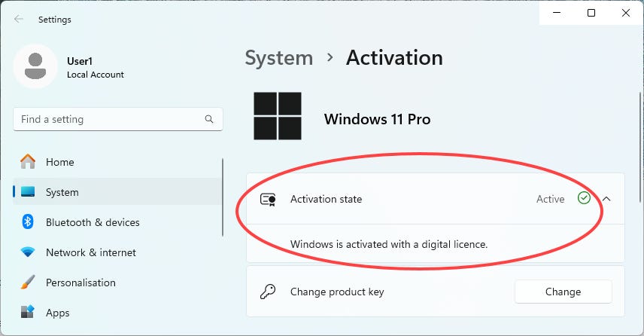This screenshot has width=644, height=336.
Task: Click the green Active checkmark icon
Action: point(584,198)
